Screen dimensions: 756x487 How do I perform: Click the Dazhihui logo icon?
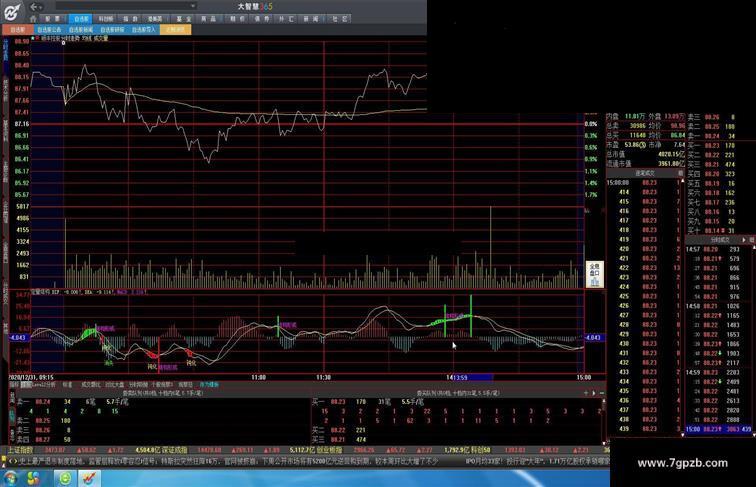click(x=12, y=11)
